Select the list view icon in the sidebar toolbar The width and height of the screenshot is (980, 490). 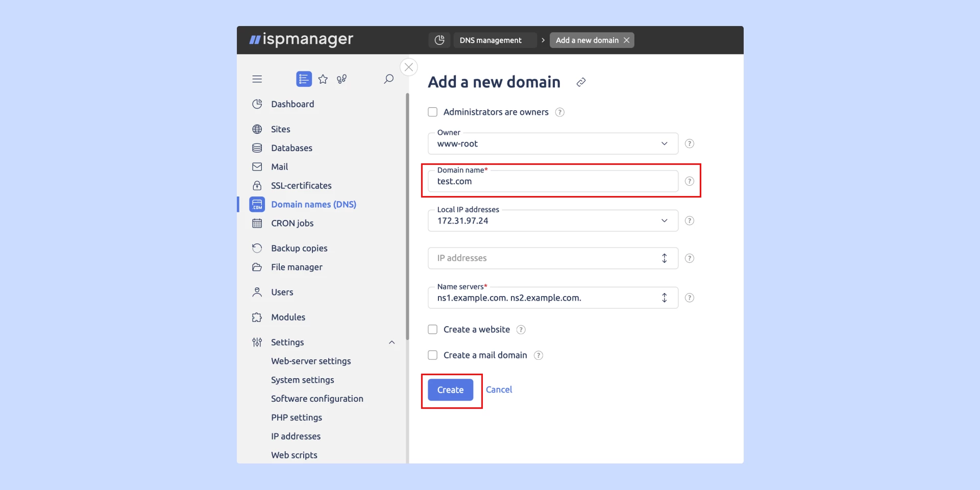[x=304, y=79]
